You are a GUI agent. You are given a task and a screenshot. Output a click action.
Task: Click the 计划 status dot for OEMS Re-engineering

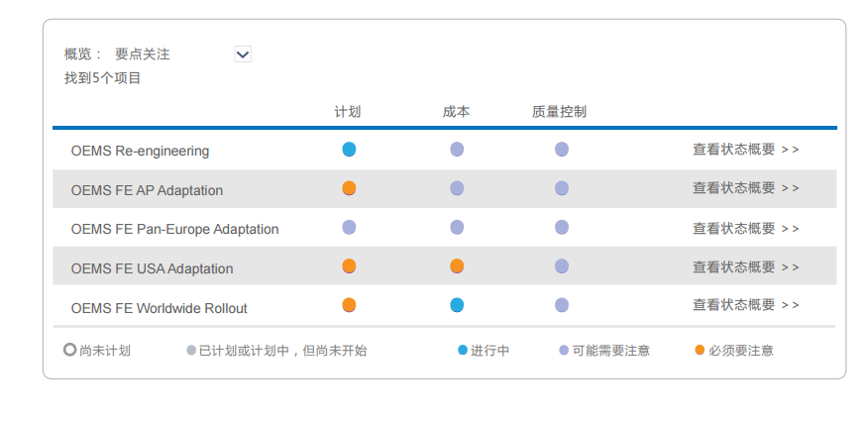[349, 150]
